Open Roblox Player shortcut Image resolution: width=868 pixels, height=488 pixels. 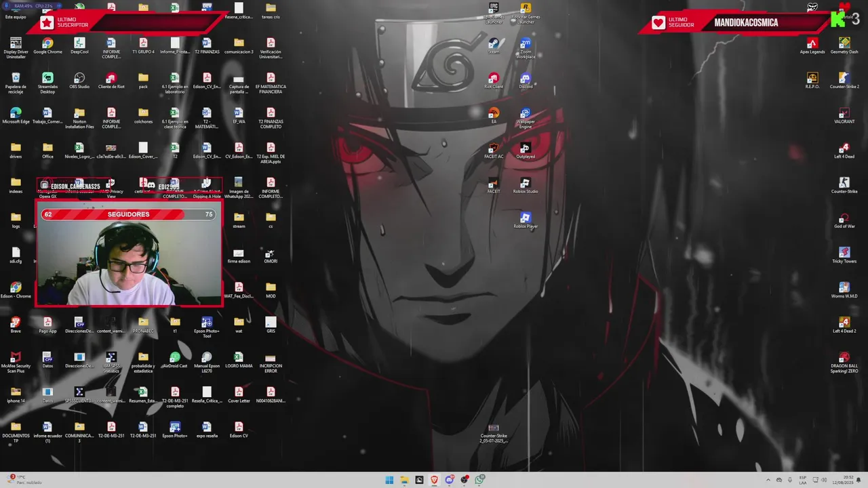click(x=526, y=220)
